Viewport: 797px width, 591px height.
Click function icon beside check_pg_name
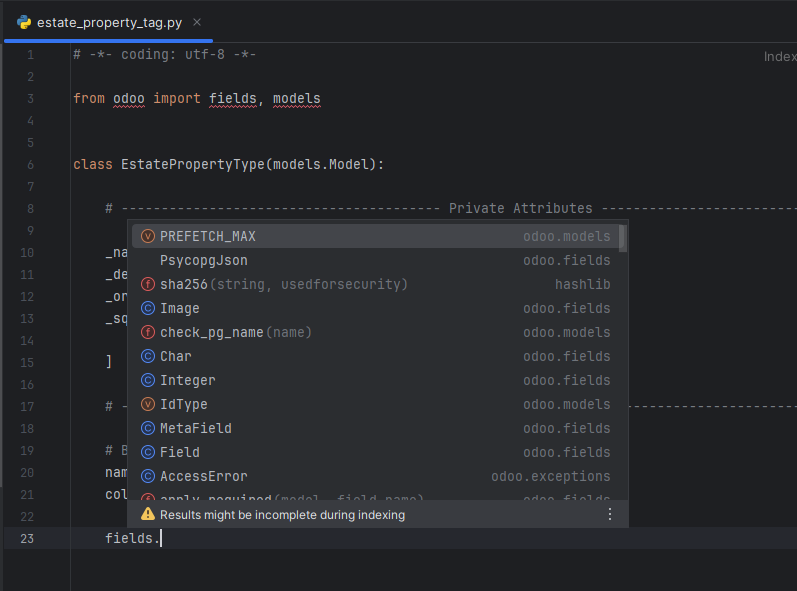pos(147,332)
